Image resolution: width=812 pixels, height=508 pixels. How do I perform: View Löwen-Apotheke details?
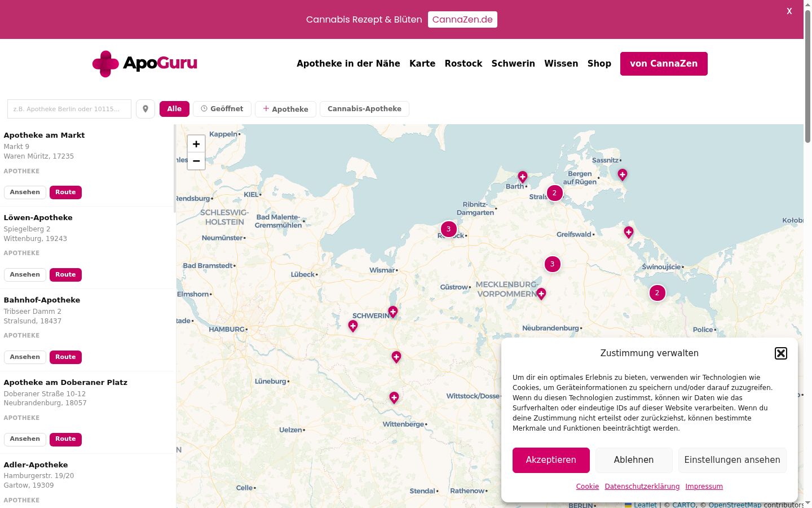tap(25, 275)
